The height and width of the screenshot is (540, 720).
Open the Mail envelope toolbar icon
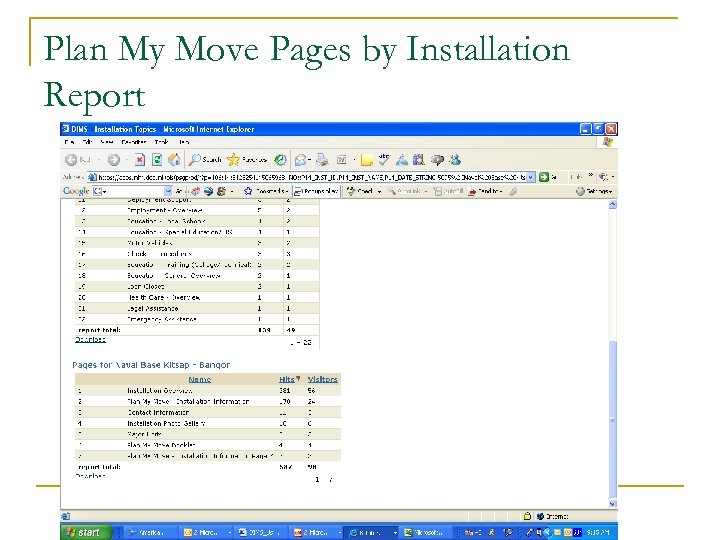(300, 160)
